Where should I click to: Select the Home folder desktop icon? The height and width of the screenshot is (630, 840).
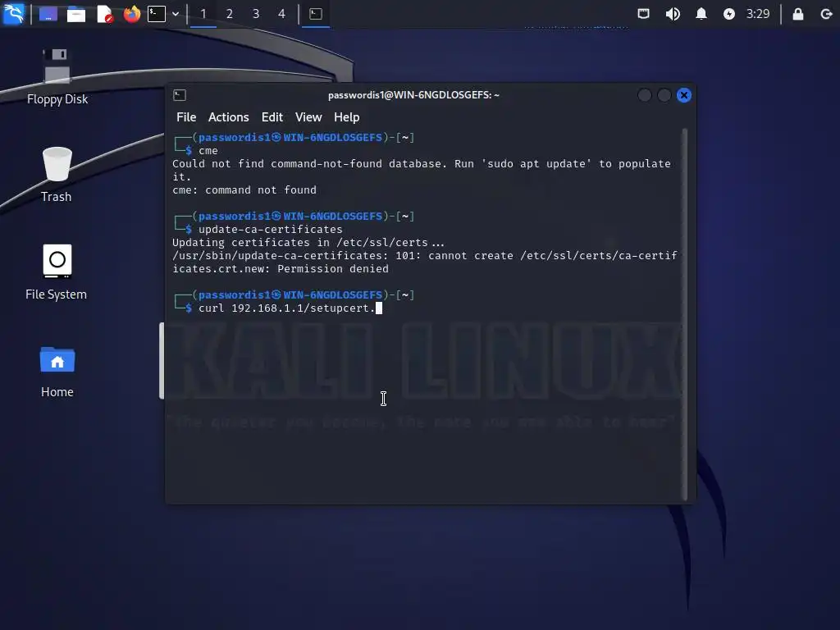pyautogui.click(x=57, y=372)
